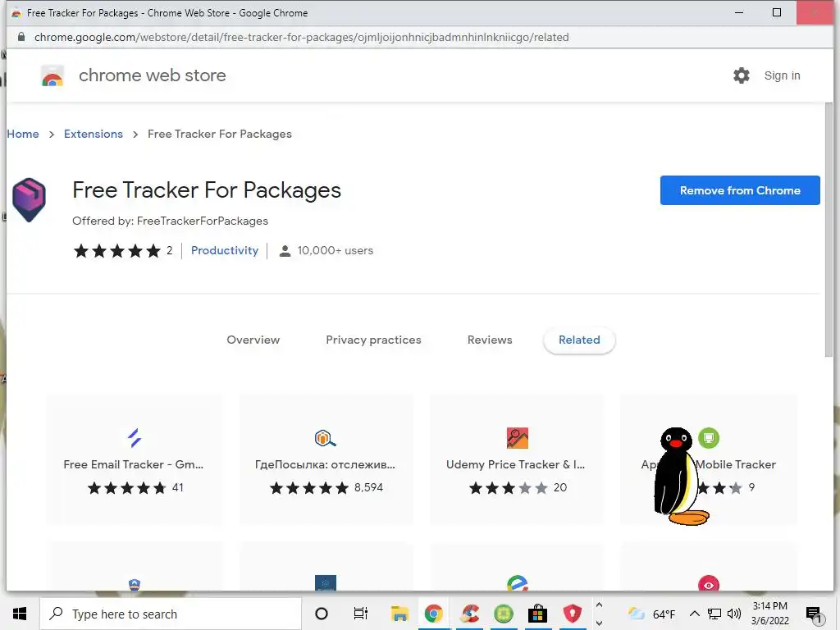Open the Extensions breadcrumb link

click(x=94, y=134)
